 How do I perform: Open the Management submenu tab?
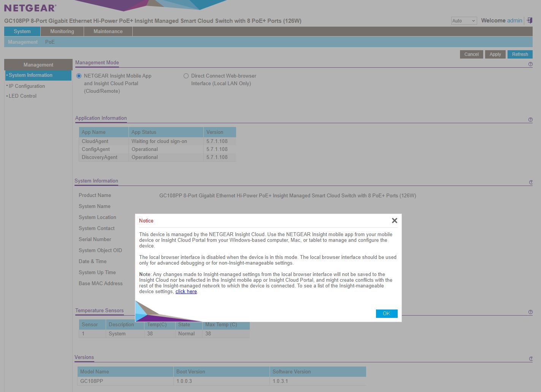point(23,42)
